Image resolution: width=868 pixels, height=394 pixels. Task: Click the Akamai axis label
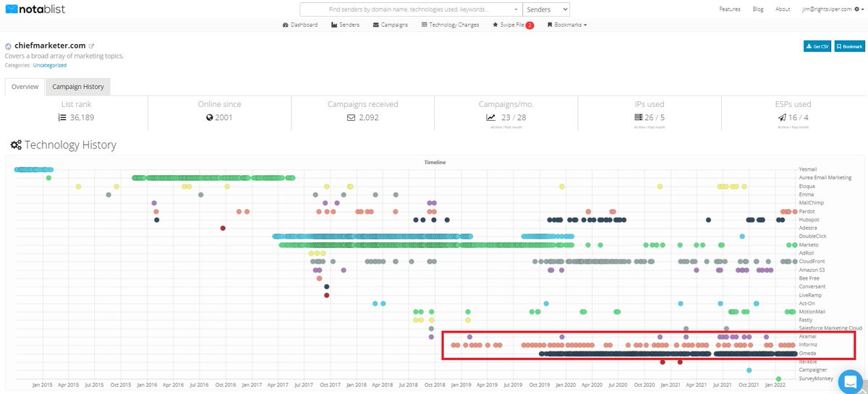tap(808, 337)
